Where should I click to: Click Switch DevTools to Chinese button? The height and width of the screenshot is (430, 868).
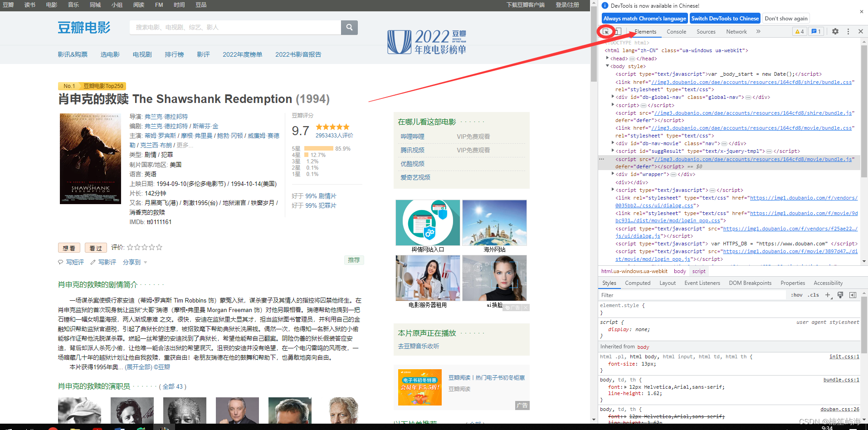(x=725, y=19)
